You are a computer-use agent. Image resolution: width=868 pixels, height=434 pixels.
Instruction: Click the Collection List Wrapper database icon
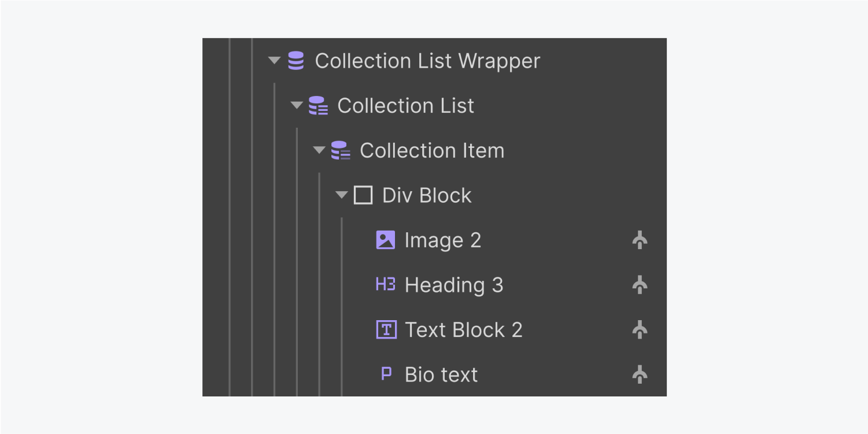[296, 61]
